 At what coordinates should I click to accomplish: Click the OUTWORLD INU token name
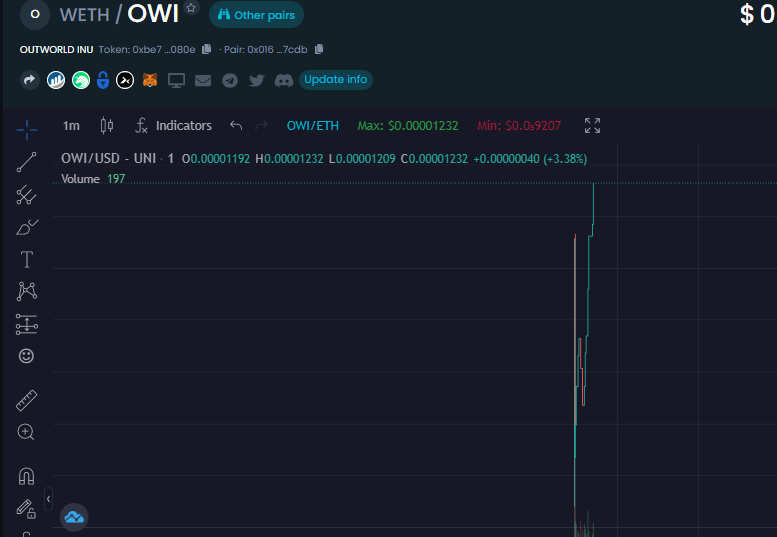[56, 50]
